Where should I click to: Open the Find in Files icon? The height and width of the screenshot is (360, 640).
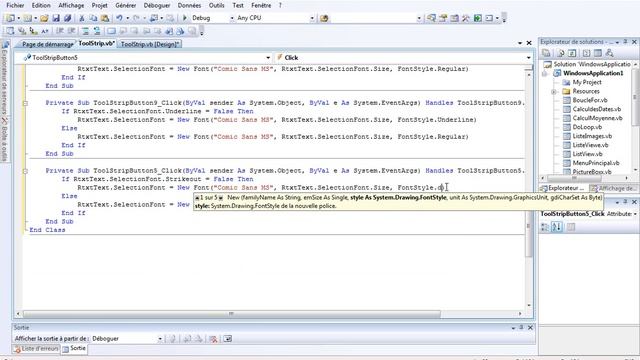[x=324, y=18]
